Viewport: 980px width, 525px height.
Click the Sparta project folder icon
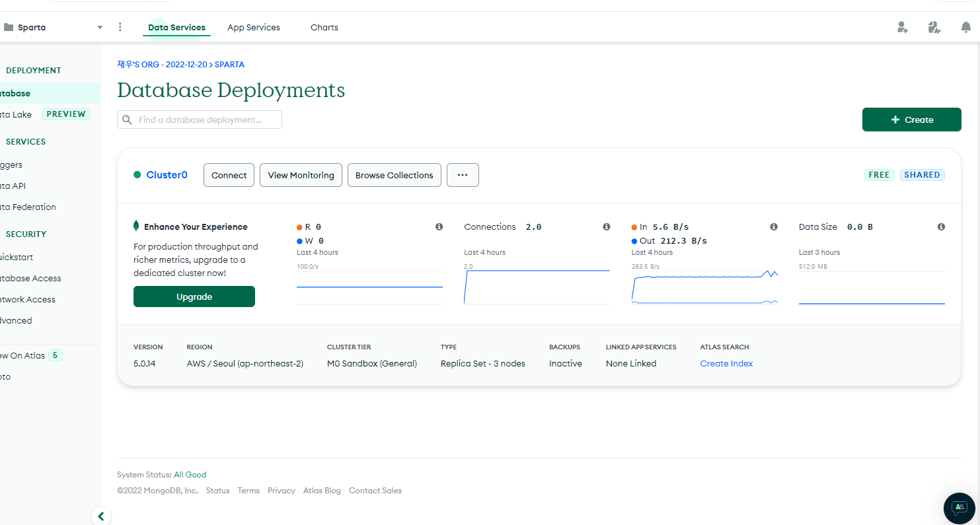[9, 27]
